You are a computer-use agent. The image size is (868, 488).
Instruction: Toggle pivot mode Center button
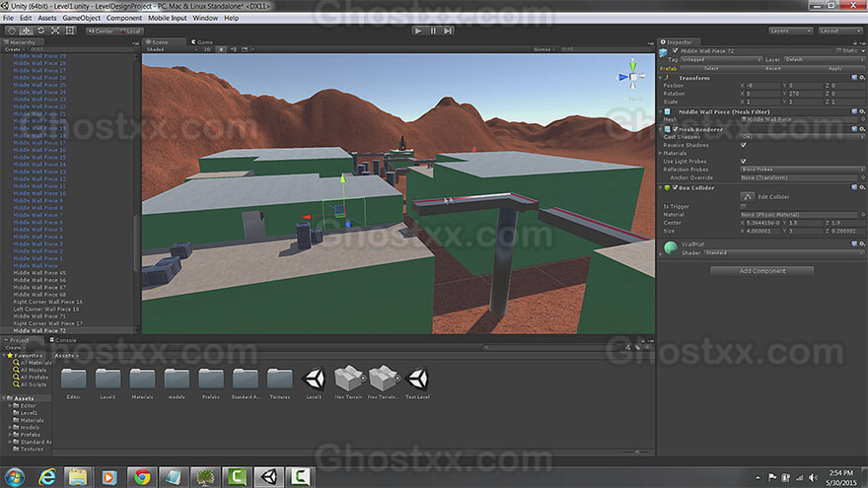coord(101,31)
